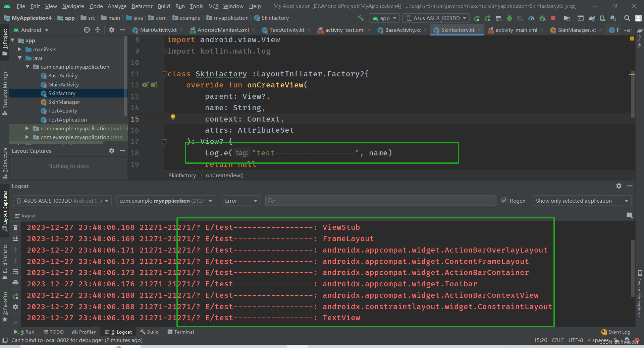This screenshot has width=644, height=348.
Task: Click the logcat print icon
Action: 15,283
